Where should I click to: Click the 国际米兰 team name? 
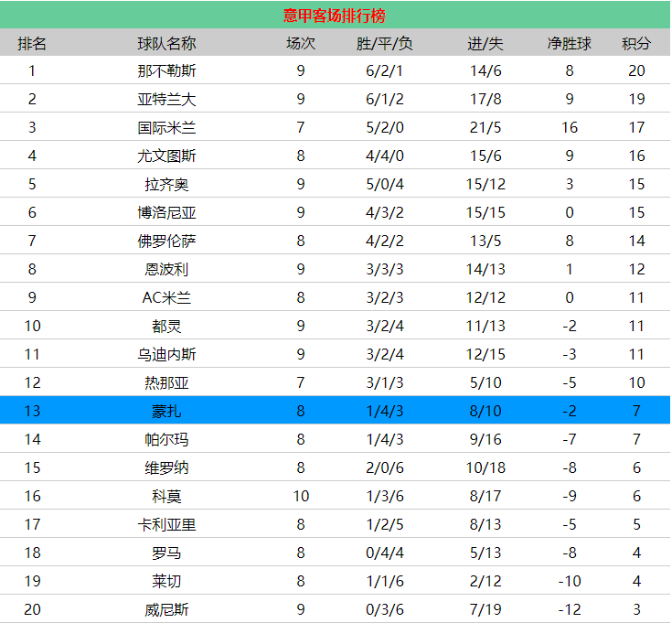coord(166,128)
